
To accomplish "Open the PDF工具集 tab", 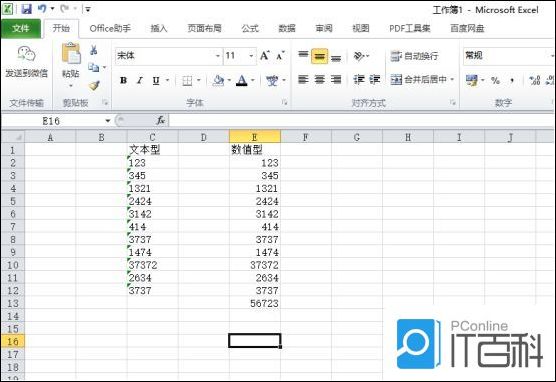I will coord(410,28).
